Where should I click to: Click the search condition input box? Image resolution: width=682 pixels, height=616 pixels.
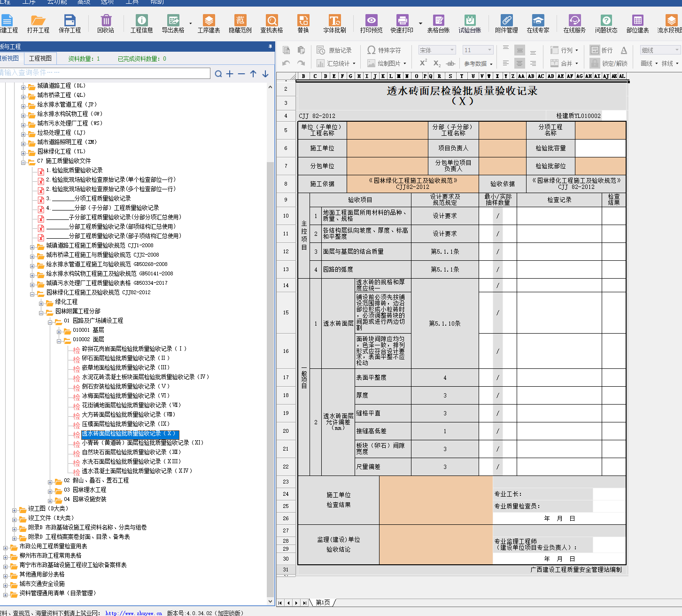(x=105, y=73)
